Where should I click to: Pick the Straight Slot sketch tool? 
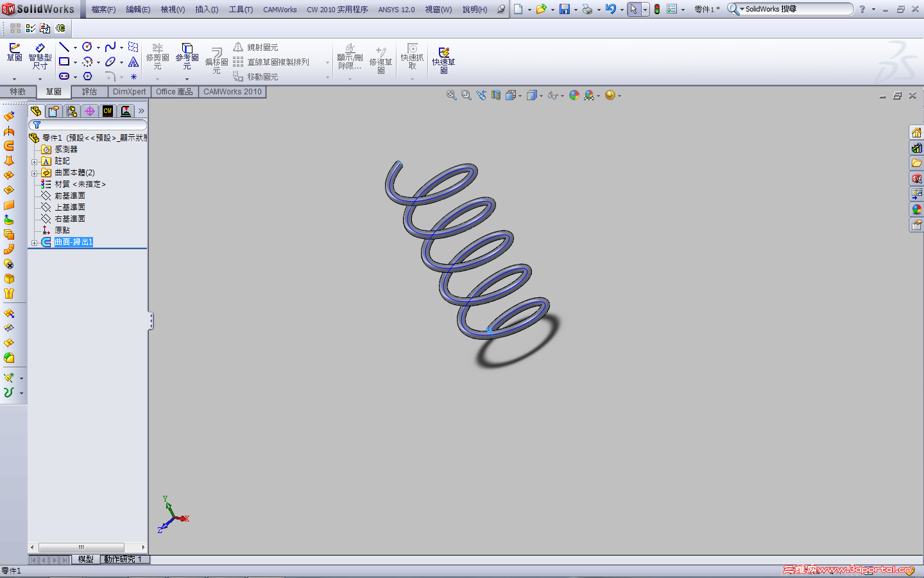click(64, 76)
